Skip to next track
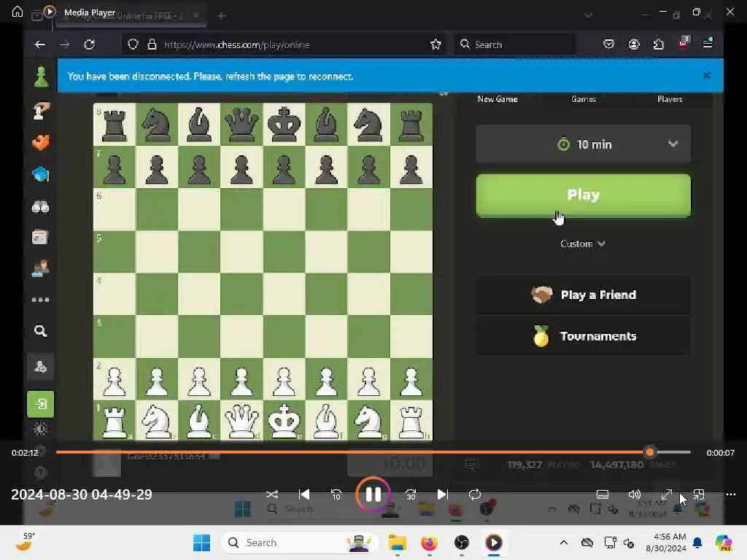This screenshot has height=560, width=747. tap(442, 494)
